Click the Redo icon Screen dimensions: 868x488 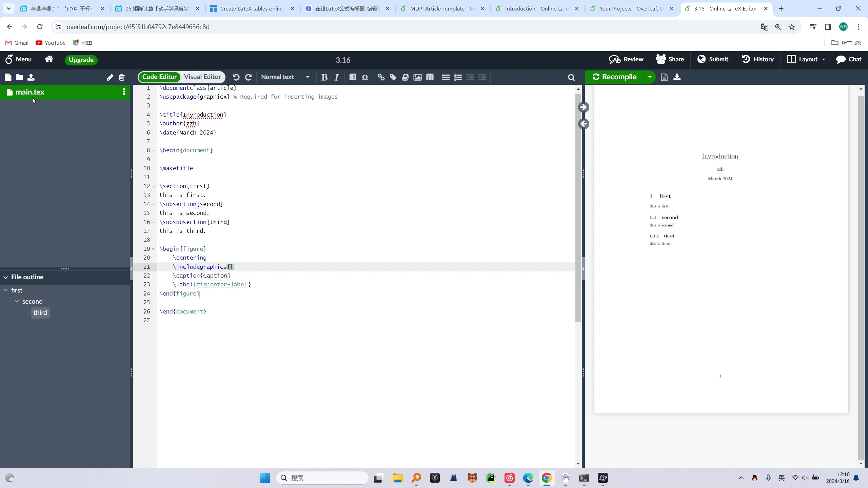point(249,76)
